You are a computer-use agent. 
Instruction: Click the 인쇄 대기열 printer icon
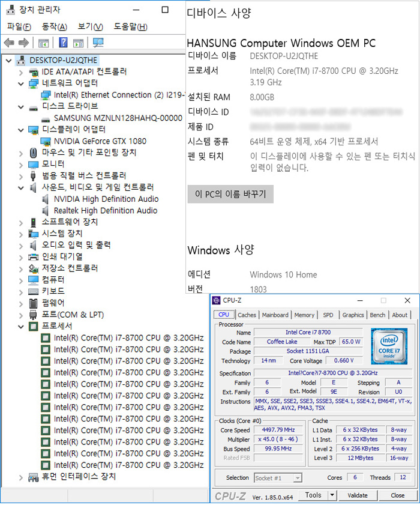34,257
